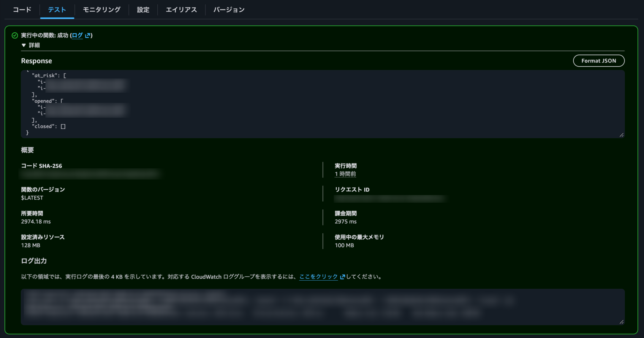This screenshot has width=644, height=338.
Task: Click the green success checkmark icon
Action: click(x=15, y=35)
